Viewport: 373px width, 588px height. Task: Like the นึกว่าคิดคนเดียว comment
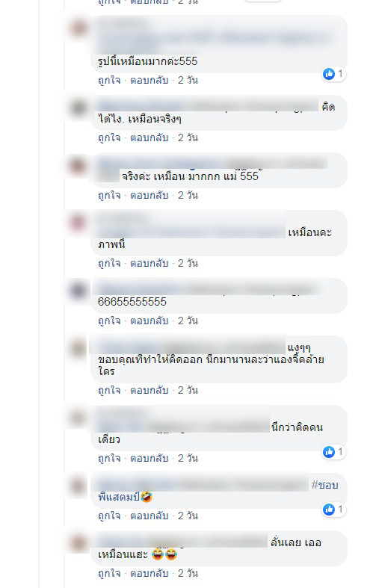(109, 458)
